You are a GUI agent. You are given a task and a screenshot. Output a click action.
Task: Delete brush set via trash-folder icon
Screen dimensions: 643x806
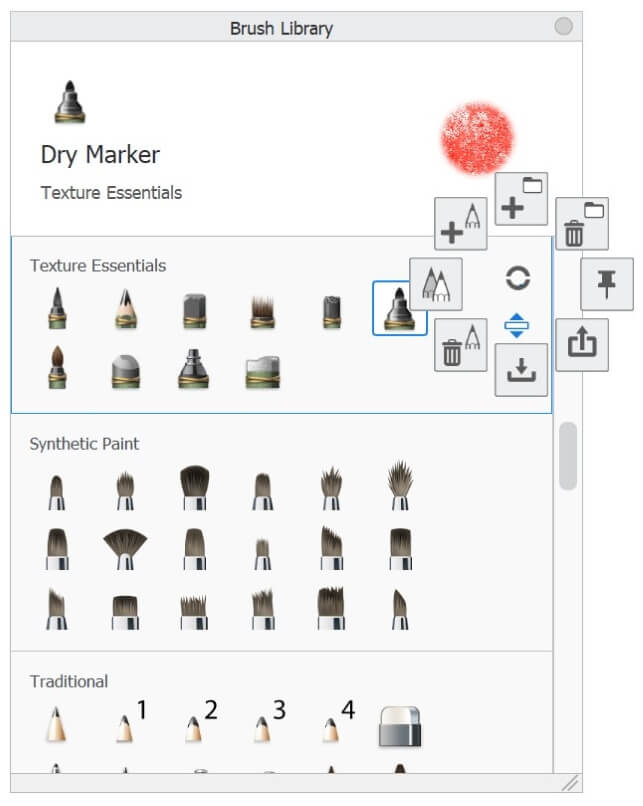582,224
